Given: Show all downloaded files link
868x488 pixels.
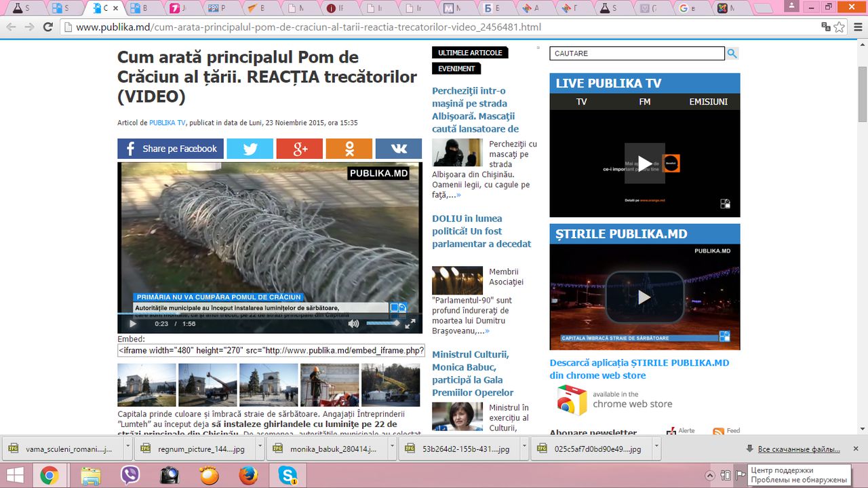Looking at the screenshot, I should pyautogui.click(x=799, y=449).
